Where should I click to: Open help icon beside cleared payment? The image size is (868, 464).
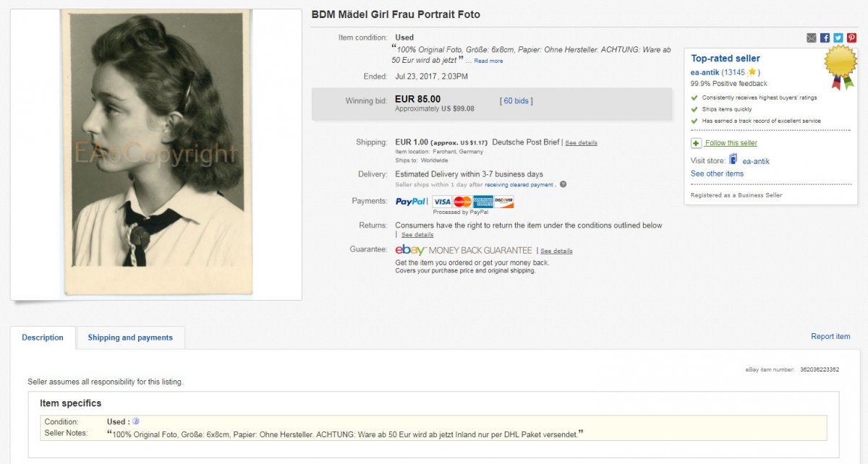(563, 184)
